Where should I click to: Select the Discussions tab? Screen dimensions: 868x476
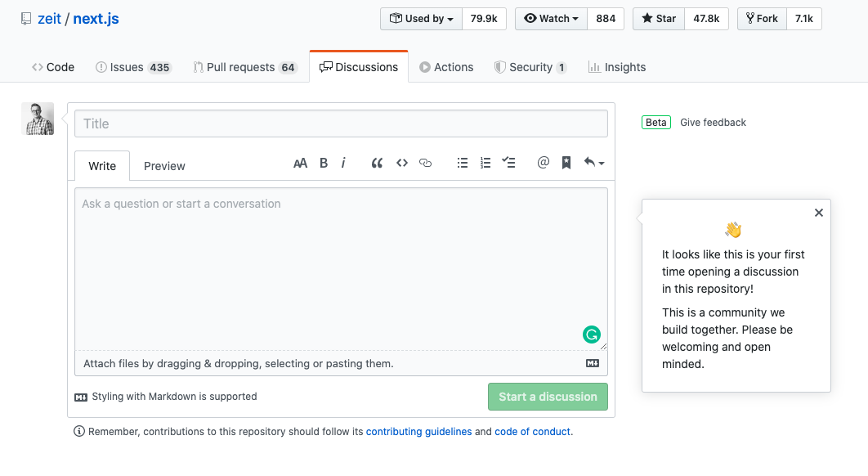click(359, 67)
